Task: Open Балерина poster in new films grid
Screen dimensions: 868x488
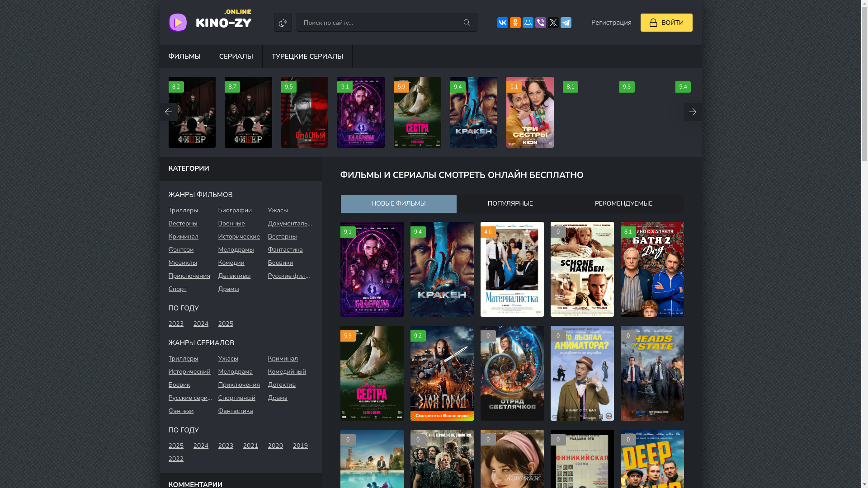Action: pyautogui.click(x=372, y=269)
